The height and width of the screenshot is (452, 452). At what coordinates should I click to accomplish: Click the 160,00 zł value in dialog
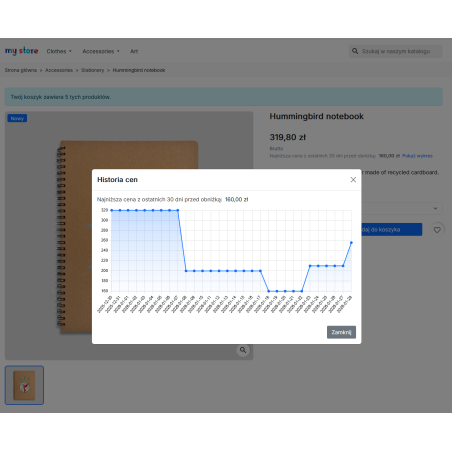pos(237,199)
